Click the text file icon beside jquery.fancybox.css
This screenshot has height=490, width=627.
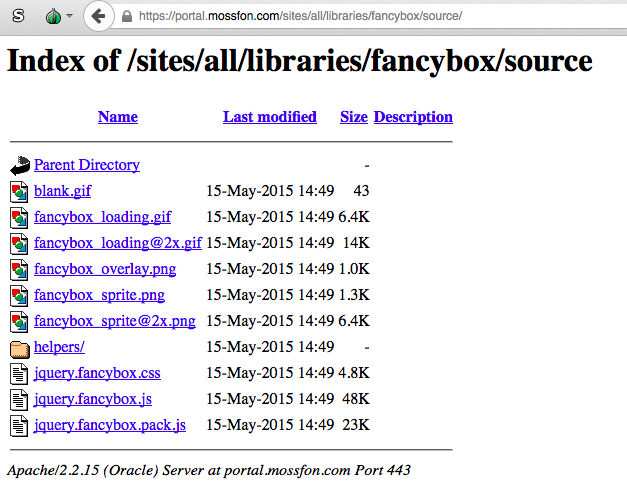click(x=19, y=374)
